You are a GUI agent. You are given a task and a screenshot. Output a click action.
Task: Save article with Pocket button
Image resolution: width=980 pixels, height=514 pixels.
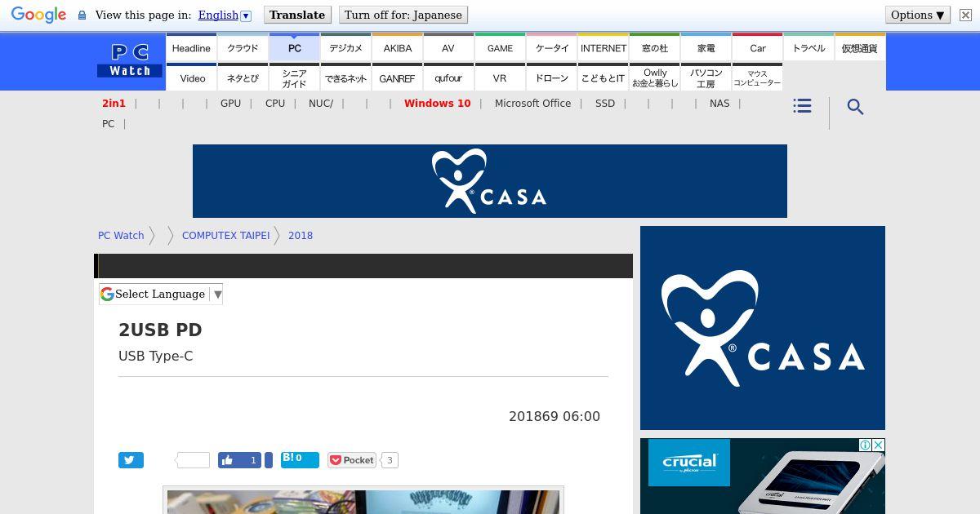(x=352, y=460)
